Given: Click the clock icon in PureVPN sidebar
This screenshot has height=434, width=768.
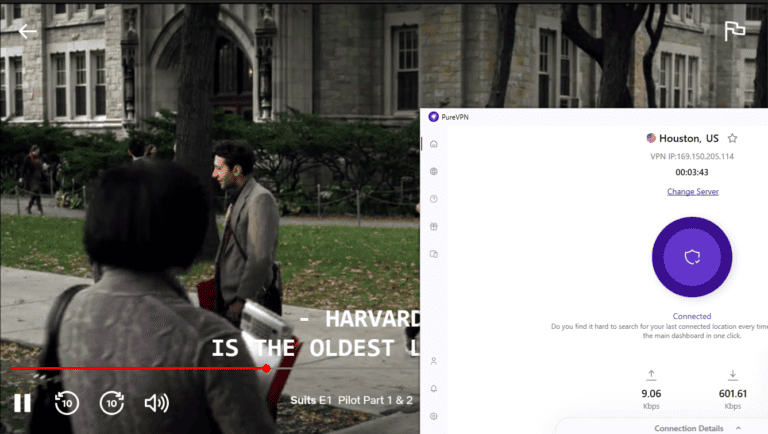Looking at the screenshot, I should pyautogui.click(x=433, y=199).
